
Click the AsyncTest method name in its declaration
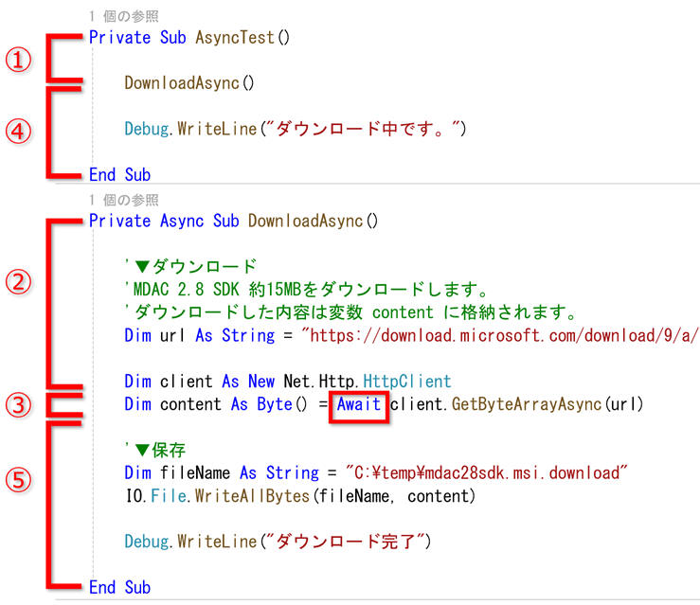235,38
